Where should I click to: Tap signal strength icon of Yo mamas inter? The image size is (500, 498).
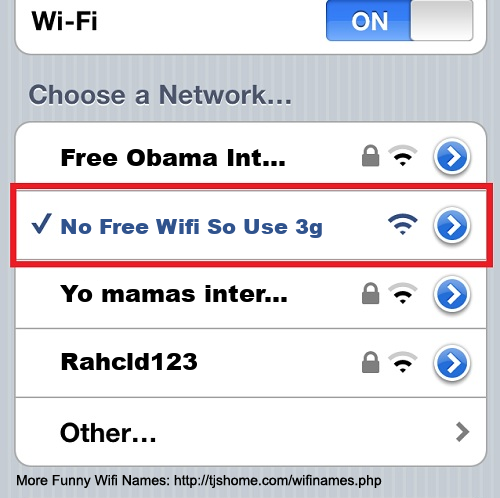point(403,293)
